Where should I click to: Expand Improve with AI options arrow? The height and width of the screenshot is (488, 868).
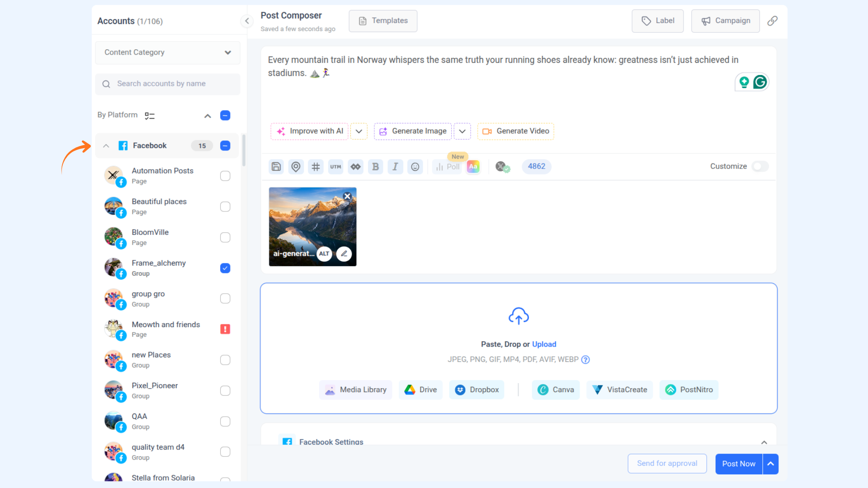(x=359, y=131)
